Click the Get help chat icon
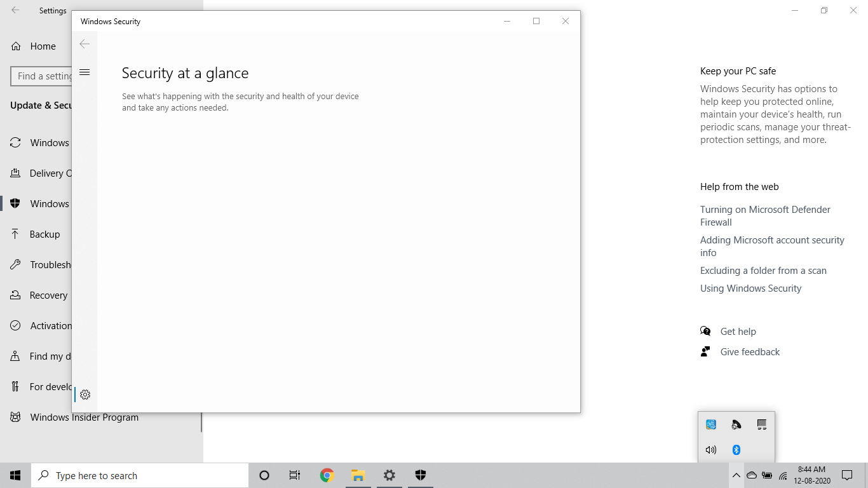Screen dimensions: 868x488 pos(705,331)
